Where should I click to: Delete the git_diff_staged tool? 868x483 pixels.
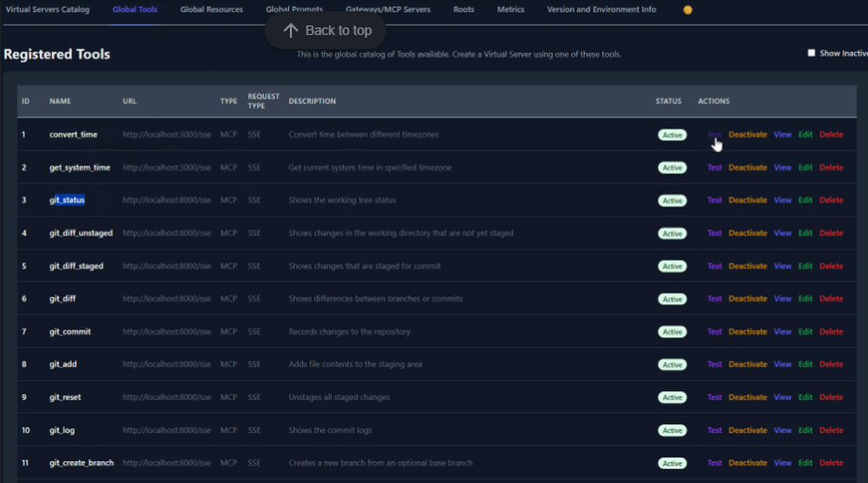831,266
